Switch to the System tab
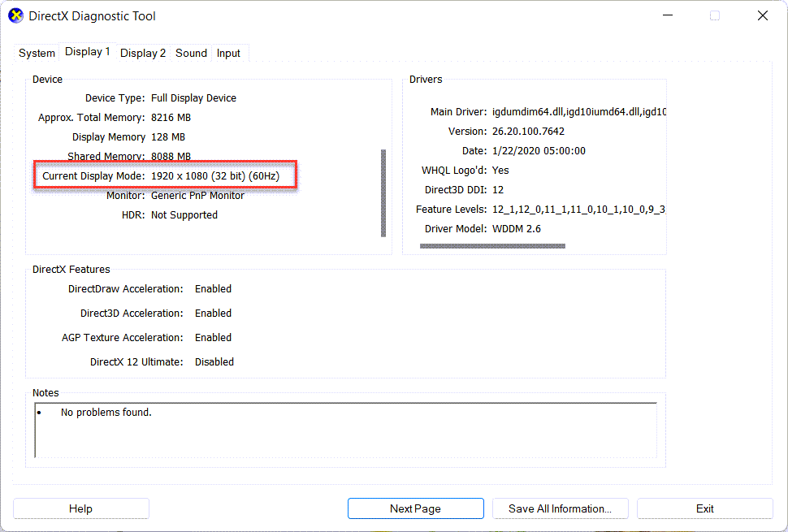The image size is (788, 532). 37,54
